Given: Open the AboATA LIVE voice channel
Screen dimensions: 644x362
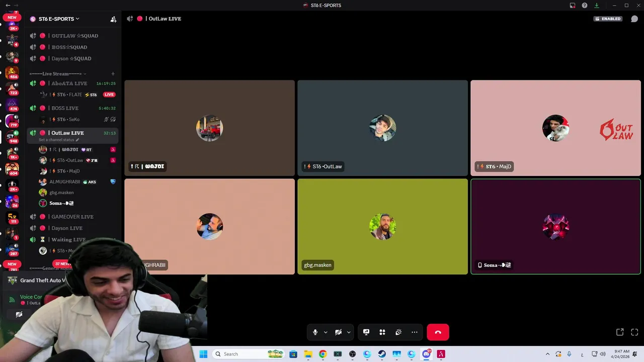Looking at the screenshot, I should click(x=73, y=83).
